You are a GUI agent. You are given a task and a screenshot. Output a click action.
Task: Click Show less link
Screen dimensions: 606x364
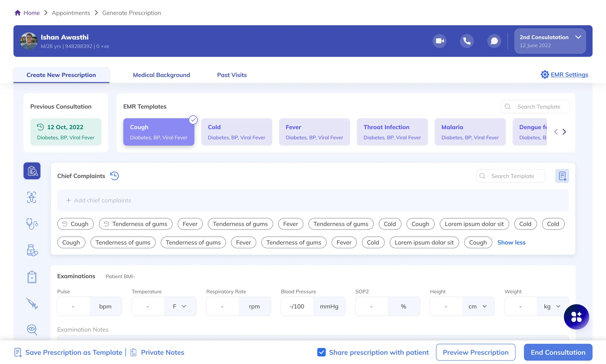click(x=511, y=242)
